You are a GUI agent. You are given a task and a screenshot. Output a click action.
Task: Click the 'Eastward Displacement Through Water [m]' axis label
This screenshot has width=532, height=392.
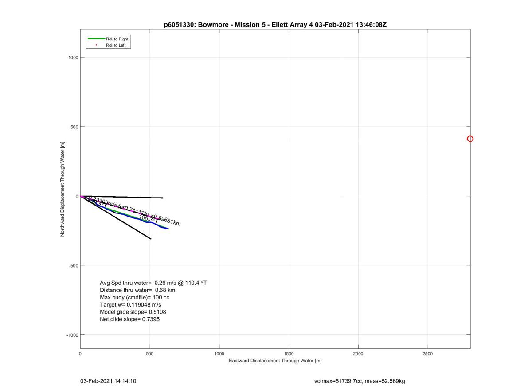click(275, 361)
